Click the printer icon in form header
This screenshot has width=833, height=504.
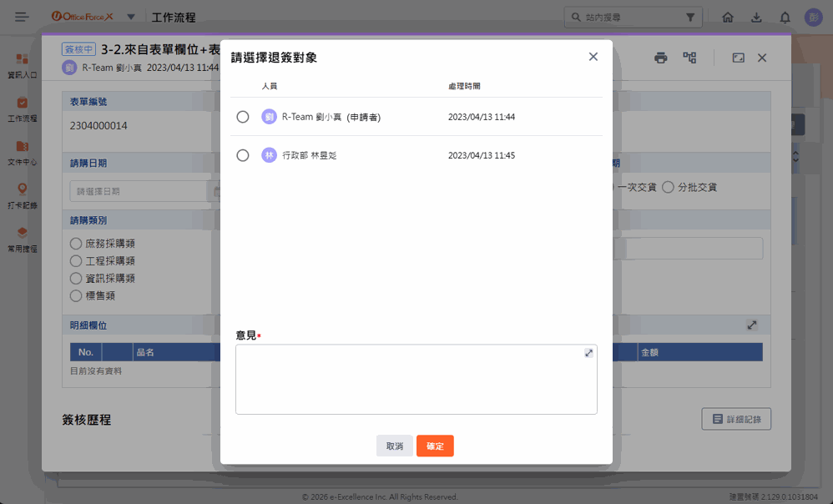[660, 58]
